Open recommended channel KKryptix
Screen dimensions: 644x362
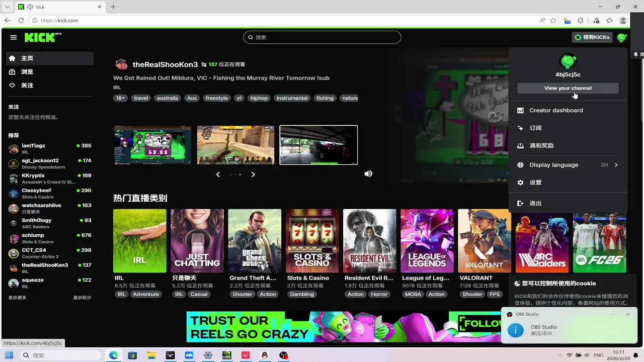pos(50,178)
